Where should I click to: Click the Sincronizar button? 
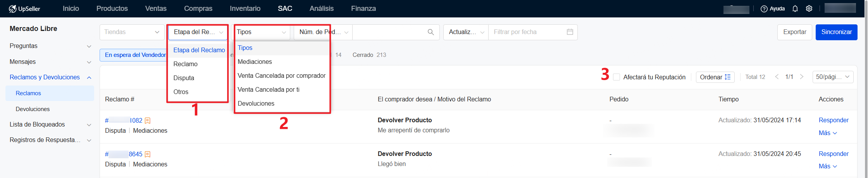pyautogui.click(x=837, y=32)
